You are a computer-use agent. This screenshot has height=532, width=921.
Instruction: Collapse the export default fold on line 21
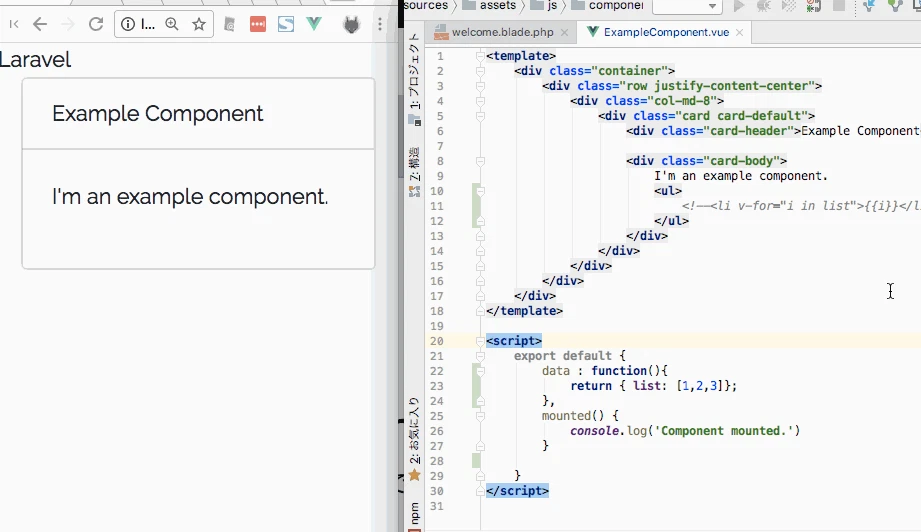click(480, 356)
